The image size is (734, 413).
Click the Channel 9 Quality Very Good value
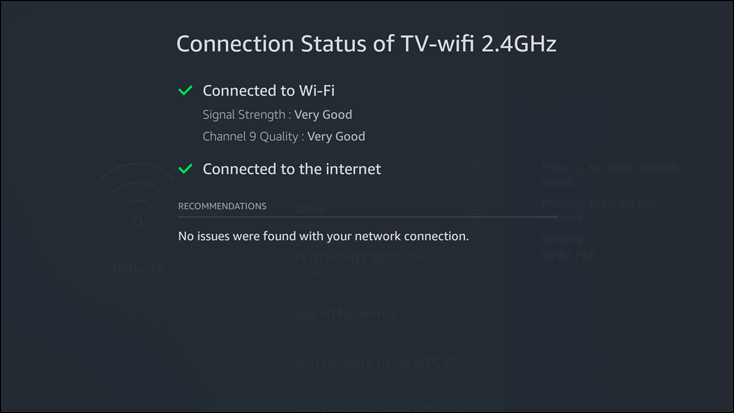(336, 137)
